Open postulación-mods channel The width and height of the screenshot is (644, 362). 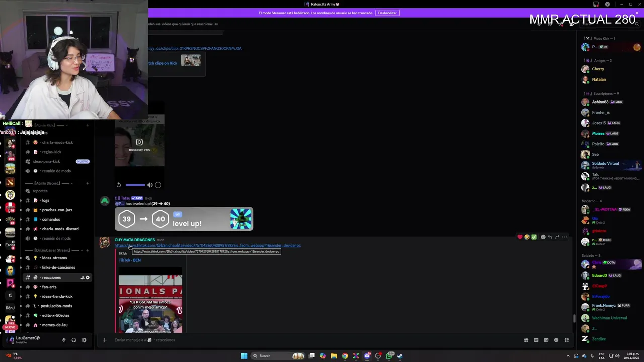tap(57, 306)
